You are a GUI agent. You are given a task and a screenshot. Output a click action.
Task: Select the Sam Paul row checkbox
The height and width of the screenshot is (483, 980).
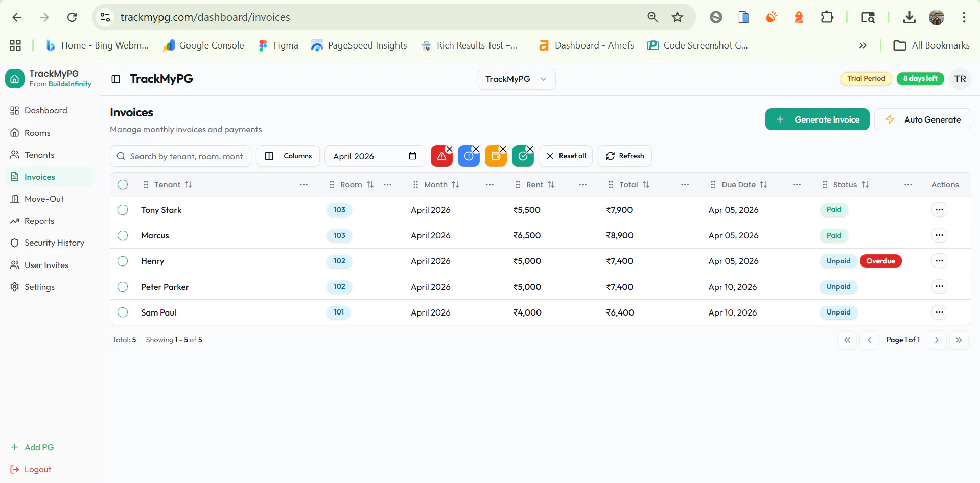tap(123, 312)
